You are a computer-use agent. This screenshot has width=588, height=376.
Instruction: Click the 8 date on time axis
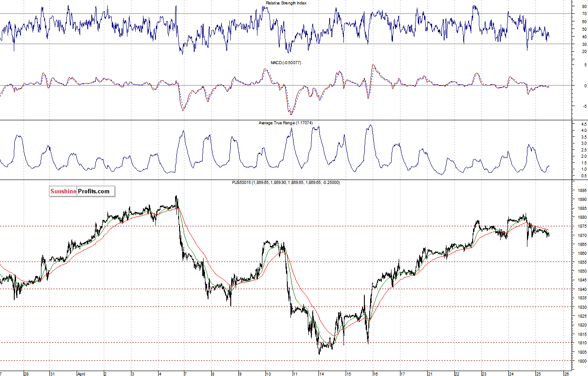coord(213,374)
